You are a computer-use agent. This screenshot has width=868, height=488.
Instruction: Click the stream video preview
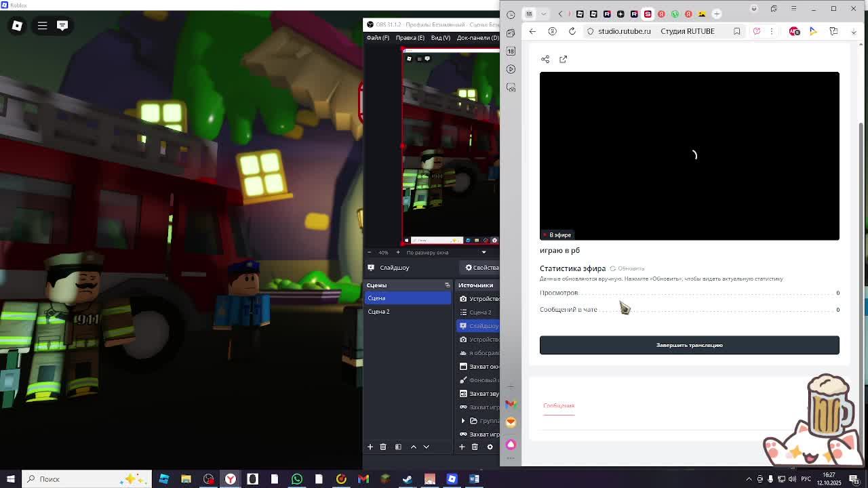(x=690, y=156)
